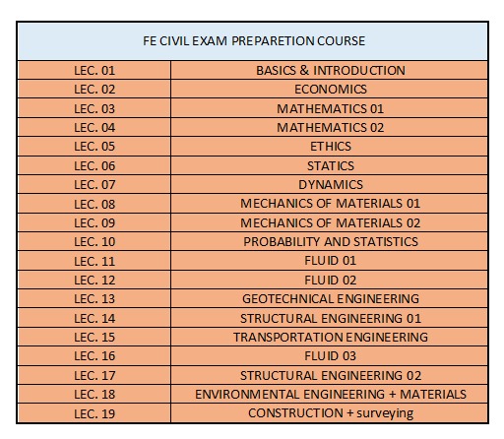This screenshot has height=439, width=504.
Task: Select the Fluid 01 cell
Action: [x=329, y=261]
